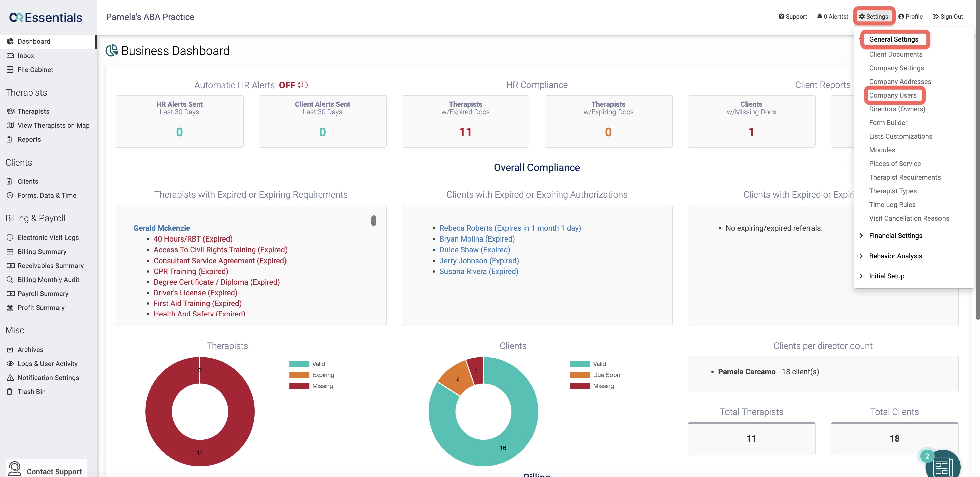Open Gerald Mckenzie therapist link
The height and width of the screenshot is (477, 980).
point(162,228)
